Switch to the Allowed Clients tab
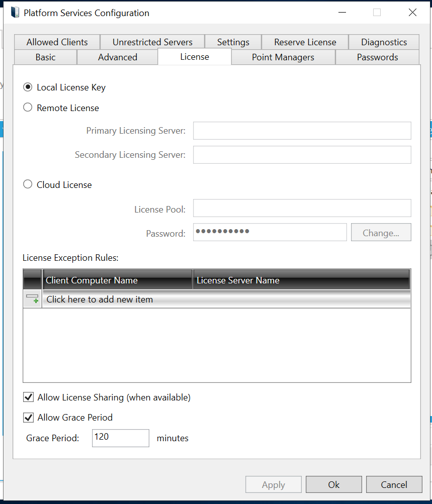432x504 pixels. (57, 42)
